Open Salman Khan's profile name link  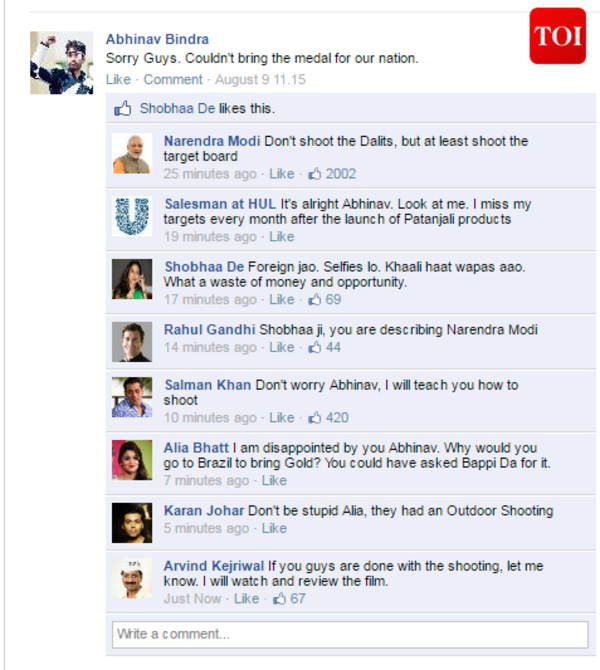208,385
